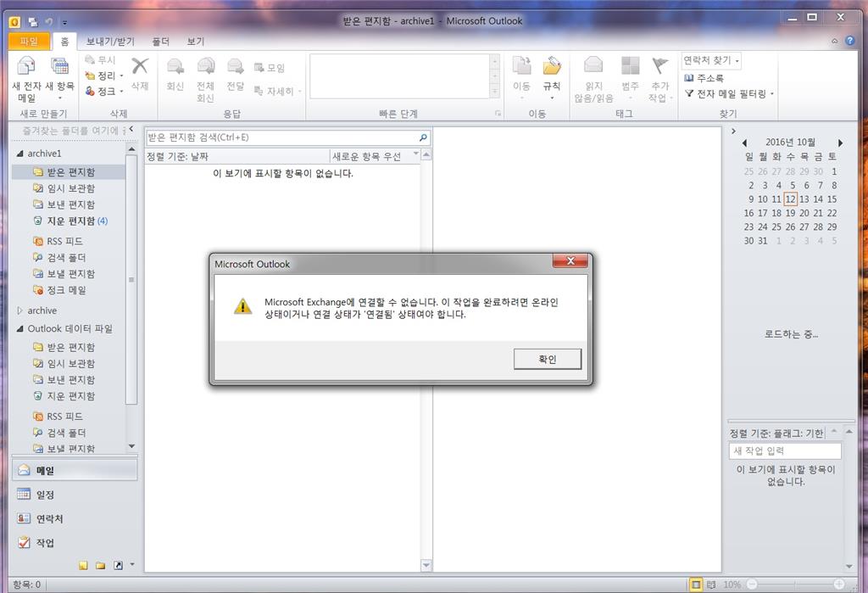
Task: Click the notes icon in navigation bar
Action: coord(83,565)
